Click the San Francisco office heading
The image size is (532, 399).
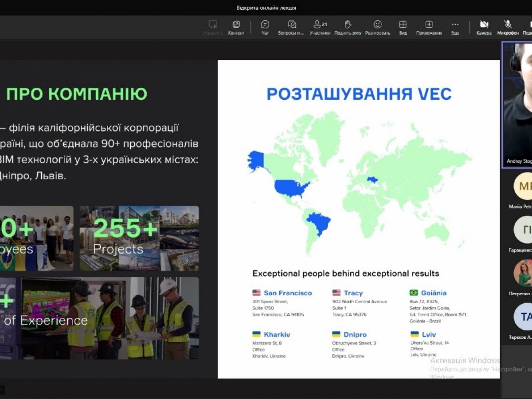[x=288, y=293]
